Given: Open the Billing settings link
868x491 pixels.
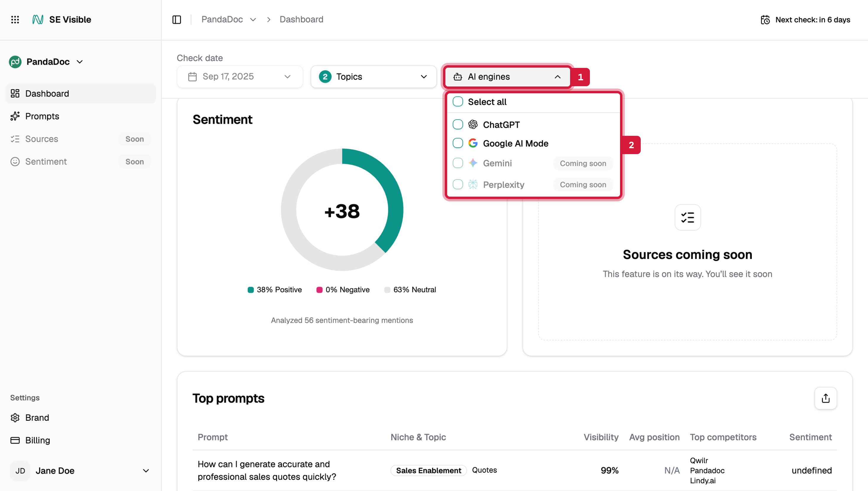Looking at the screenshot, I should (38, 440).
